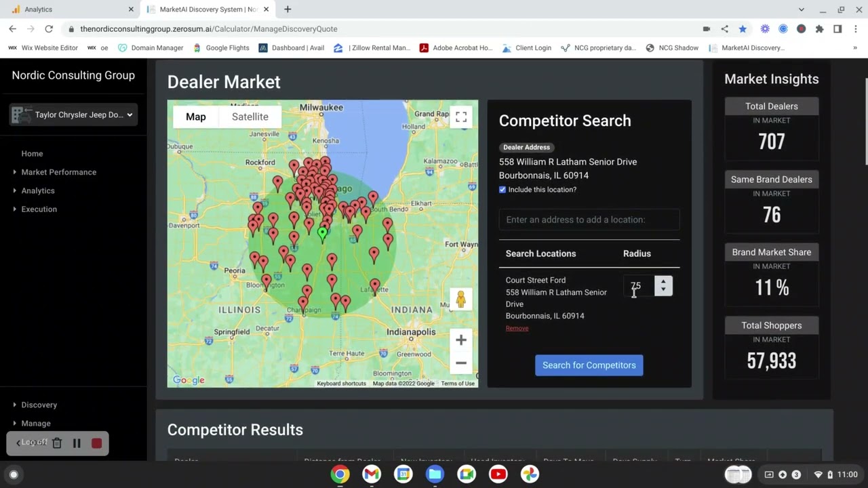Launch Gmail from the shelf
868x488 pixels.
(x=372, y=474)
